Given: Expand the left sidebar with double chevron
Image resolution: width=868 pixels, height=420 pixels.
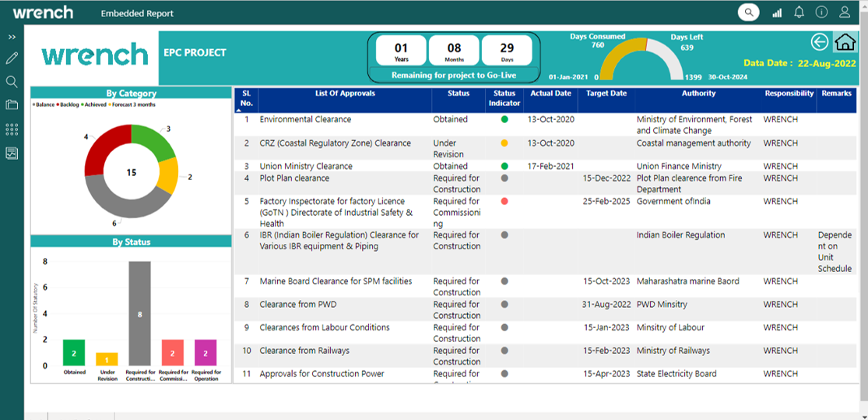Looking at the screenshot, I should click(12, 37).
